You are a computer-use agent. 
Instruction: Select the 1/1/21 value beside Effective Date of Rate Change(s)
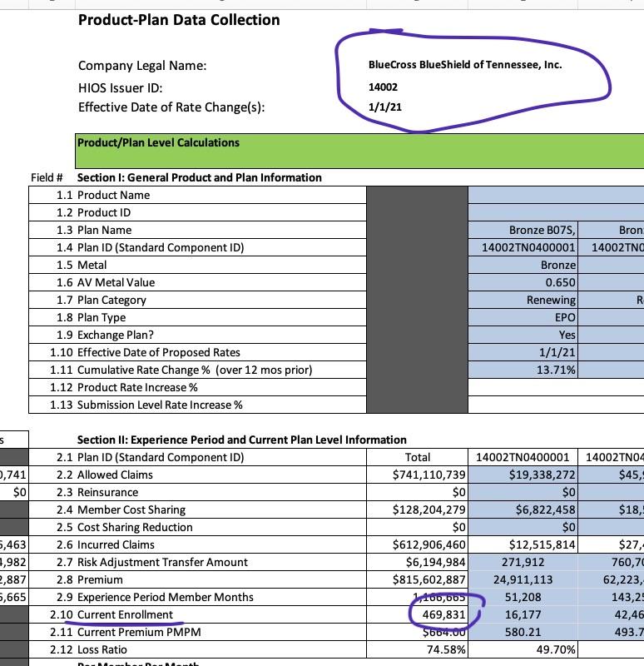(x=382, y=107)
